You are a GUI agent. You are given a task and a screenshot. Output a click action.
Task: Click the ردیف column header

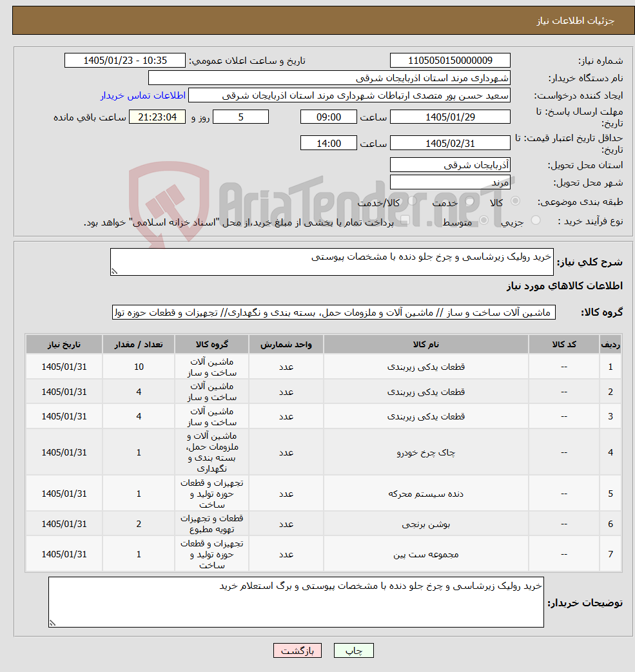coord(611,345)
